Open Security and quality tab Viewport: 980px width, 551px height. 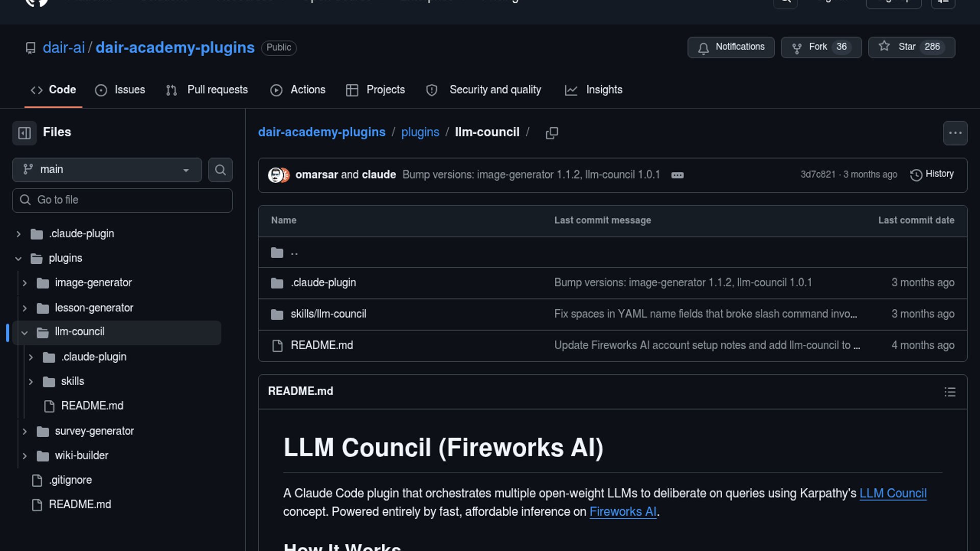click(x=484, y=90)
